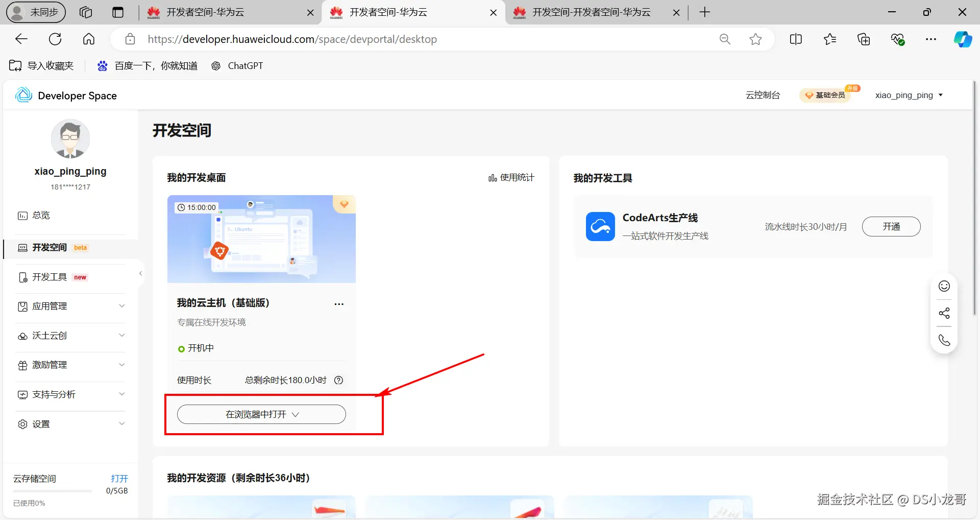Viewport: 980px width, 520px height.
Task: Click the CodeArts生产线 app icon
Action: [x=600, y=226]
